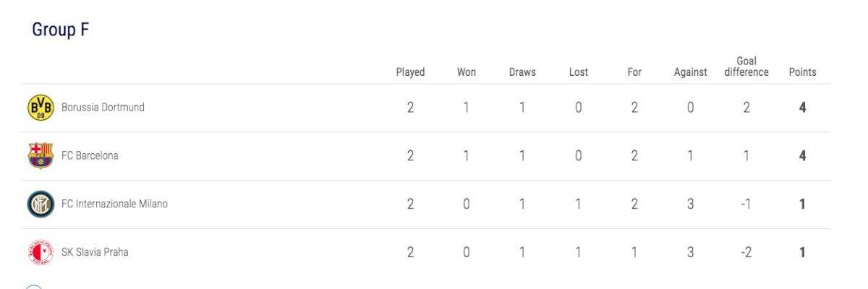868x289 pixels.
Task: Click the For column header
Action: 634,72
